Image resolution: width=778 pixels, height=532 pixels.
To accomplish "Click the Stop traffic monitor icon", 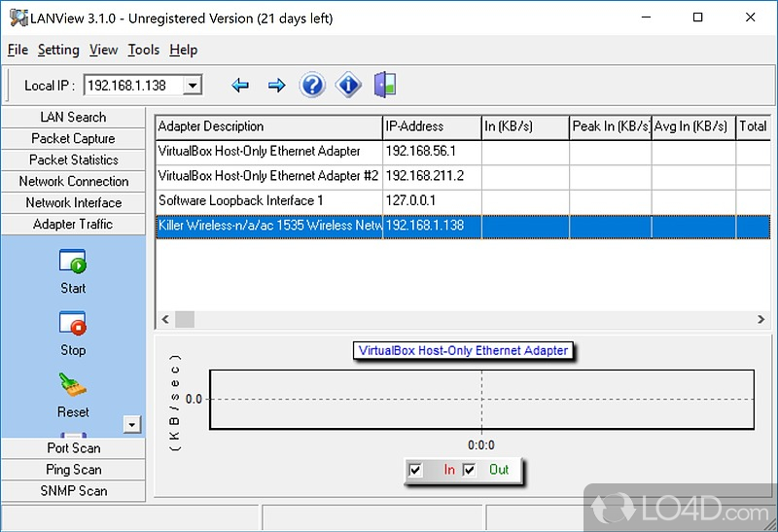I will (x=72, y=324).
